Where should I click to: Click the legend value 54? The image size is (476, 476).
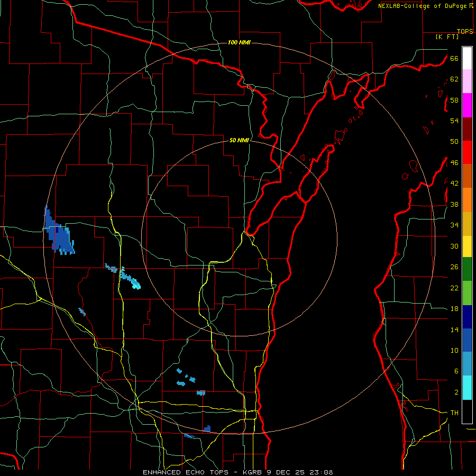click(454, 121)
